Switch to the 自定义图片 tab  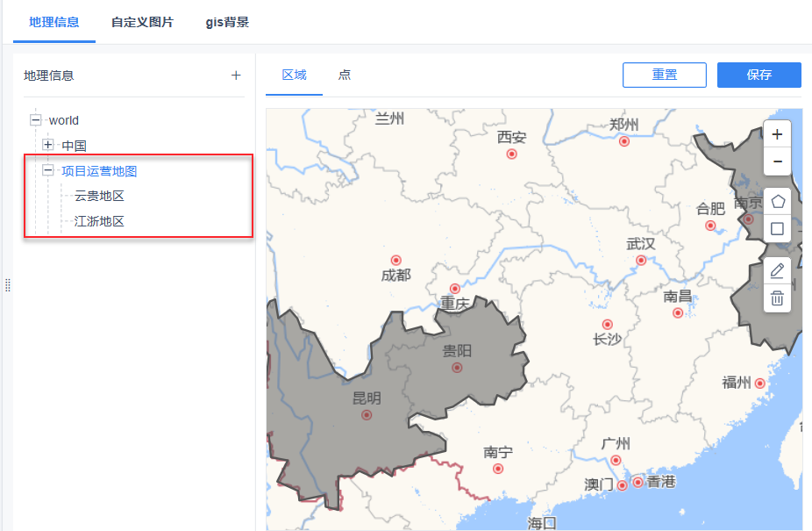point(142,23)
